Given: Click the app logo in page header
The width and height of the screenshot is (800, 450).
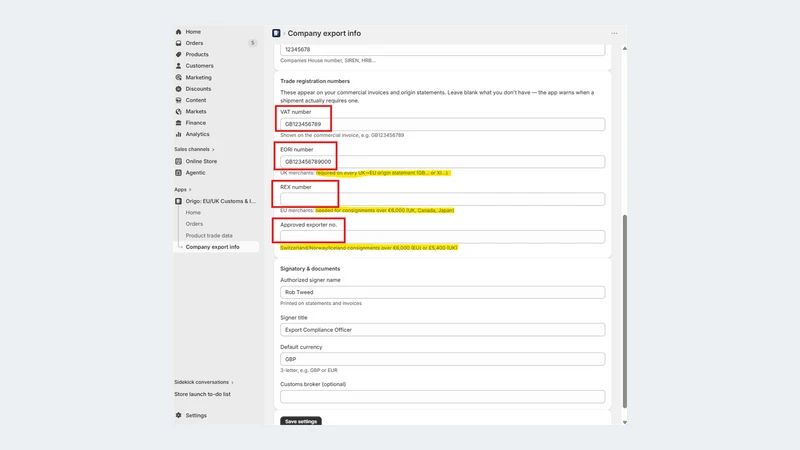Looking at the screenshot, I should click(276, 33).
